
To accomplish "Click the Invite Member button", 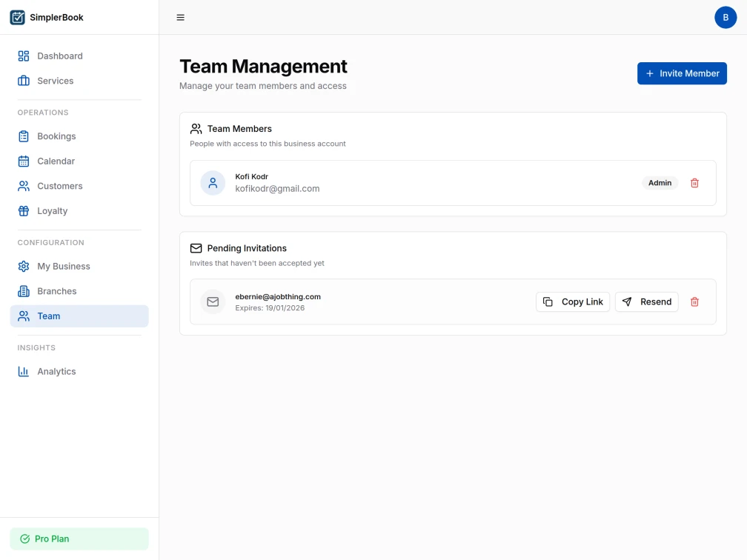I will (682, 73).
